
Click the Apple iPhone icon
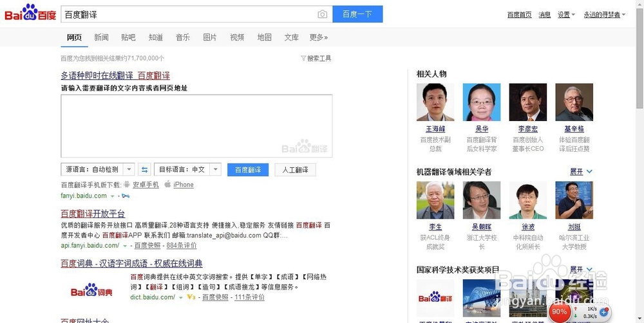tap(167, 184)
